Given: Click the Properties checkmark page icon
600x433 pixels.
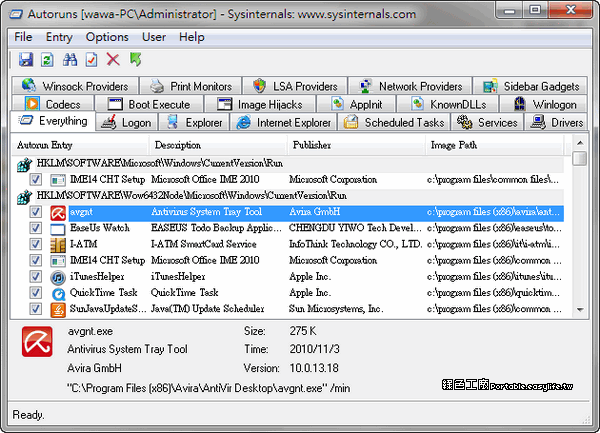Looking at the screenshot, I should point(91,60).
